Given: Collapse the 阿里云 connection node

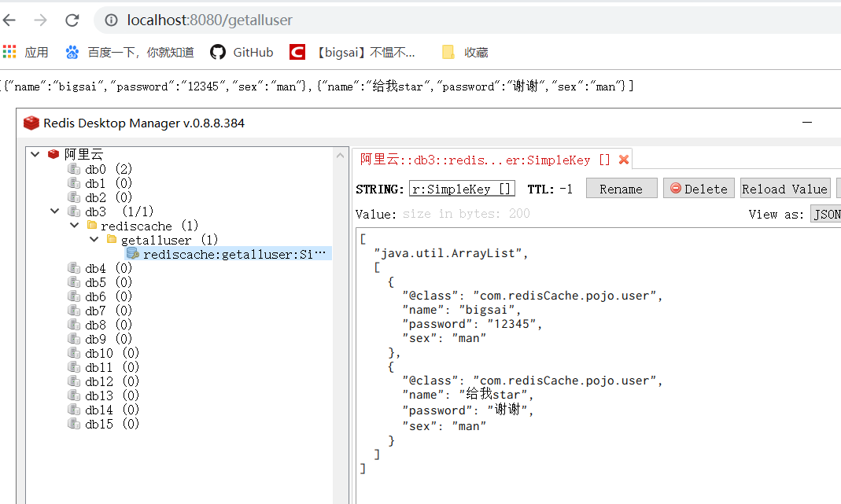Looking at the screenshot, I should [35, 154].
